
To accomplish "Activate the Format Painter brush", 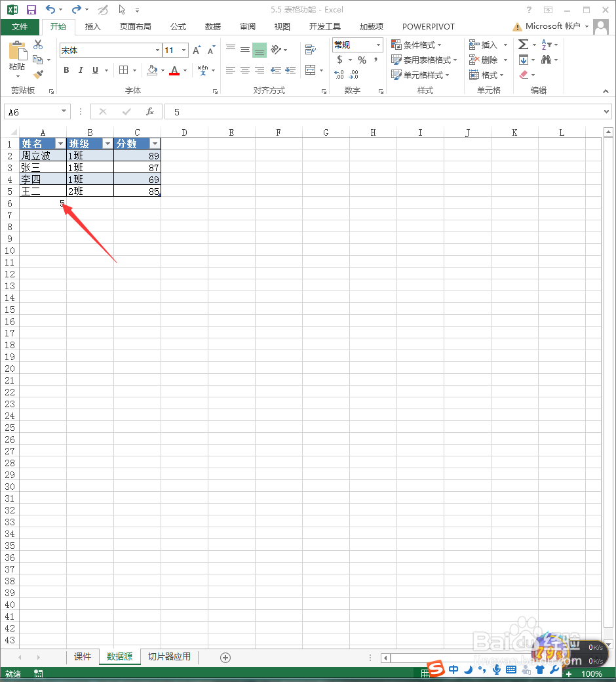I will [x=38, y=74].
